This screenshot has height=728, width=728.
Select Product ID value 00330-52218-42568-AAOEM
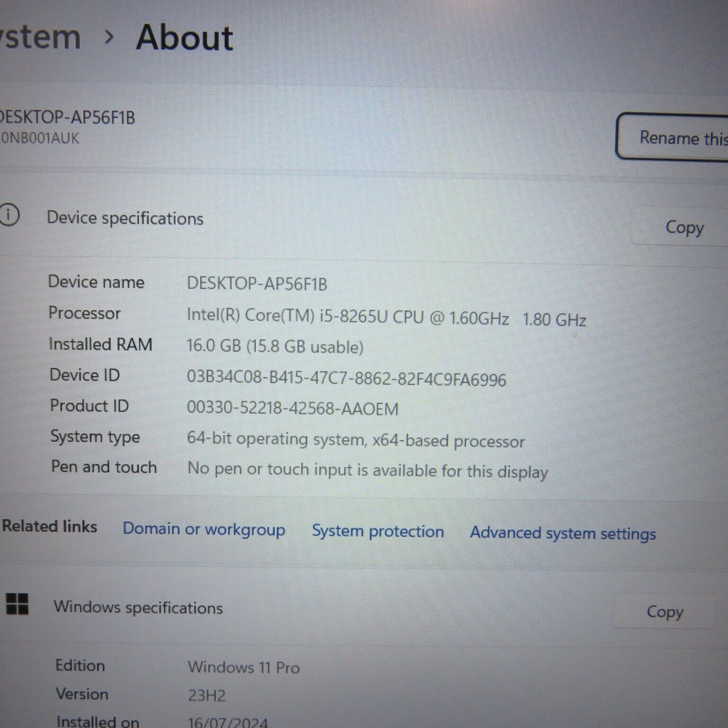point(292,408)
